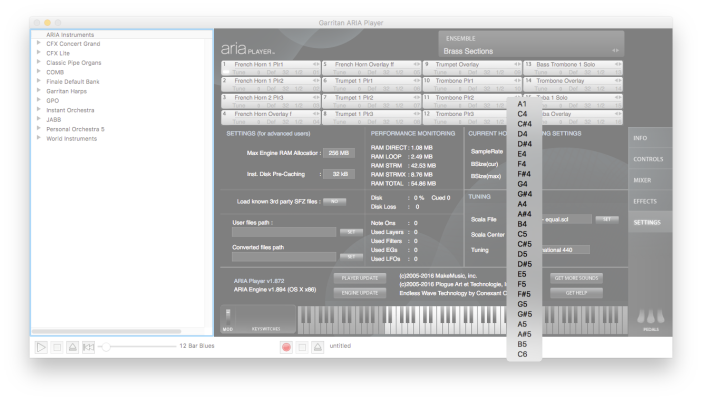Expand the COMB library
This screenshot has height=400, width=702.
click(39, 72)
